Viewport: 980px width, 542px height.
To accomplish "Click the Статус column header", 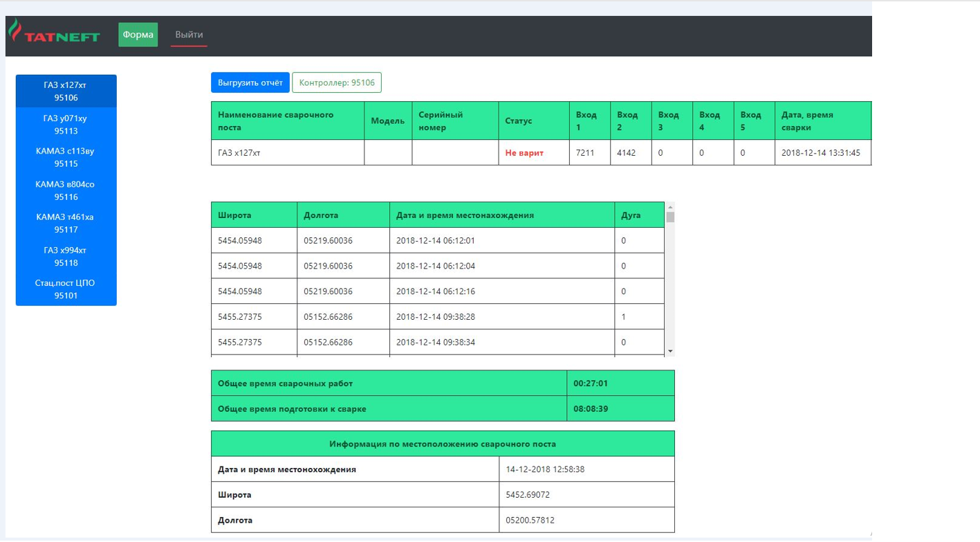I will tap(533, 121).
